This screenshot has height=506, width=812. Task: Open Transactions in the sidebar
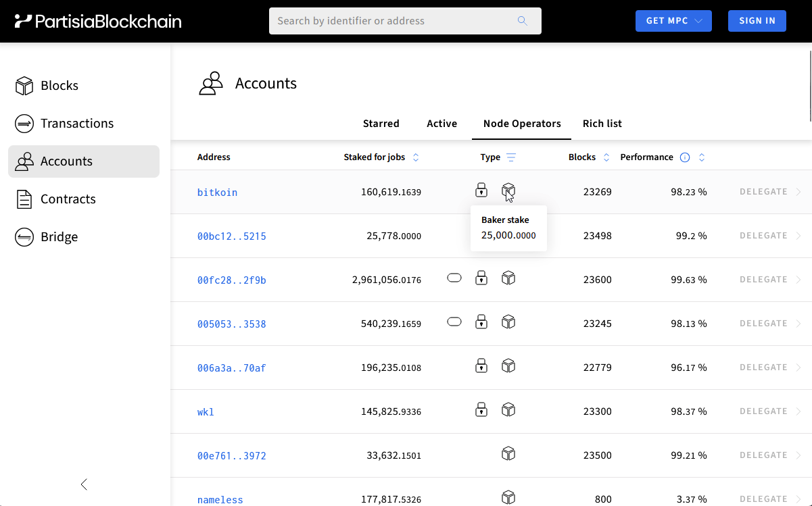pos(76,124)
